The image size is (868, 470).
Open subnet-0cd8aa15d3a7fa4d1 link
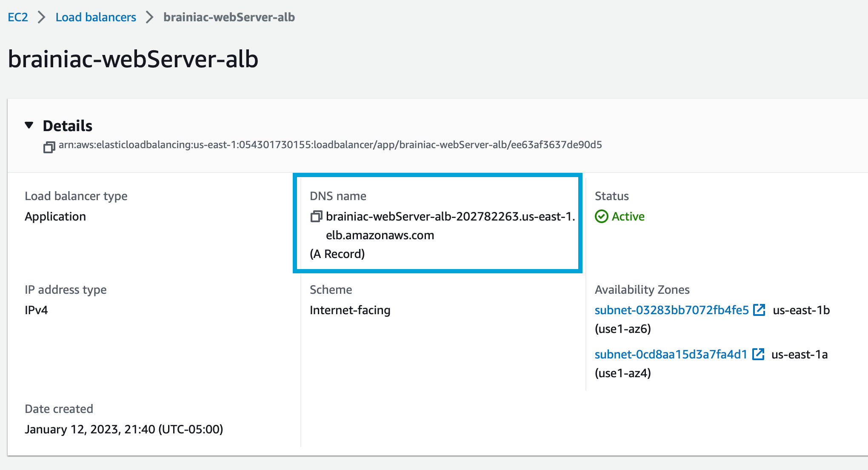pos(671,354)
